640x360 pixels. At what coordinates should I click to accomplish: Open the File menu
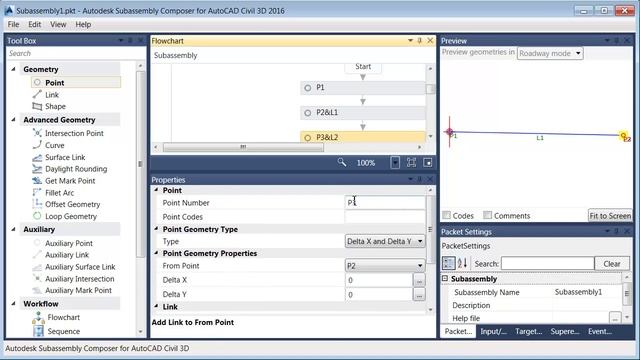[13, 24]
